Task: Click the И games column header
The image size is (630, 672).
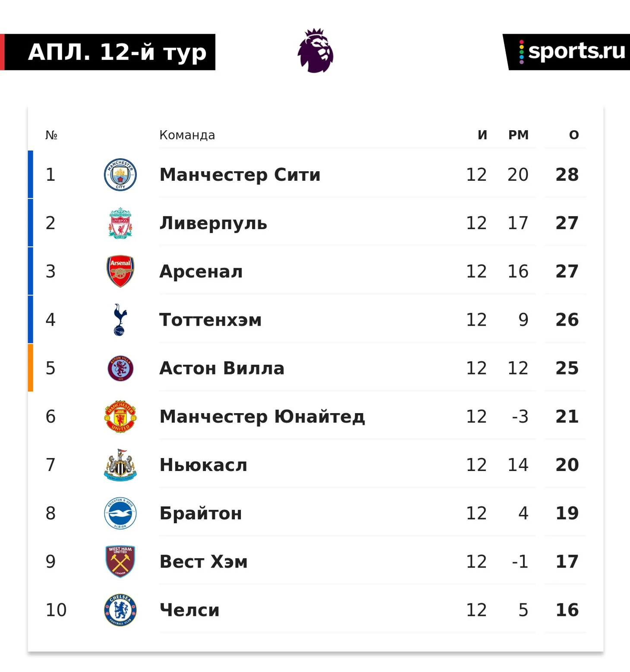Action: pyautogui.click(x=482, y=135)
